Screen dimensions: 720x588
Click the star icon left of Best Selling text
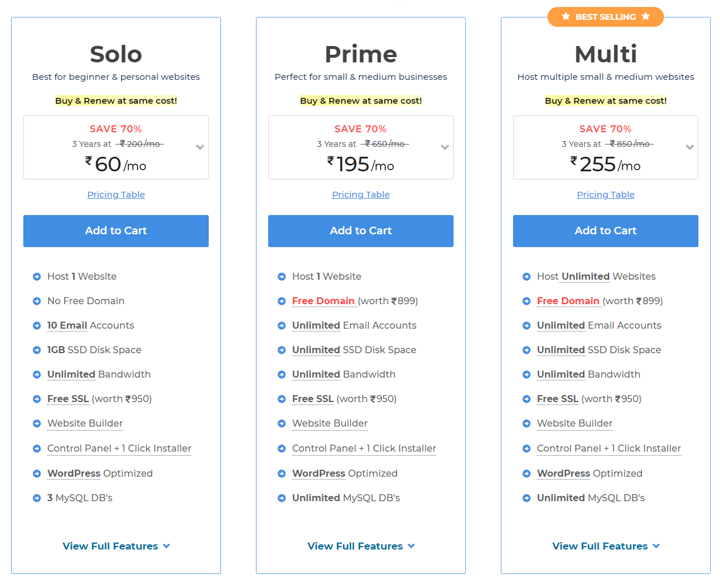[x=566, y=16]
